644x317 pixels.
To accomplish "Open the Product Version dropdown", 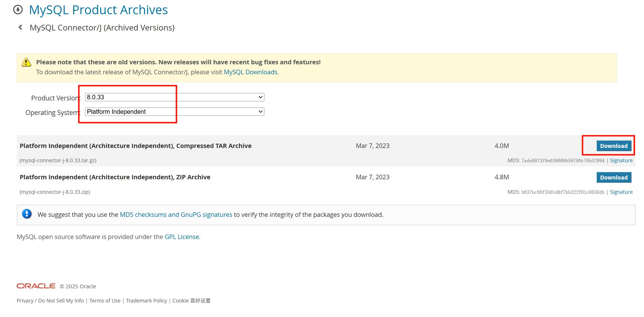I will [174, 97].
